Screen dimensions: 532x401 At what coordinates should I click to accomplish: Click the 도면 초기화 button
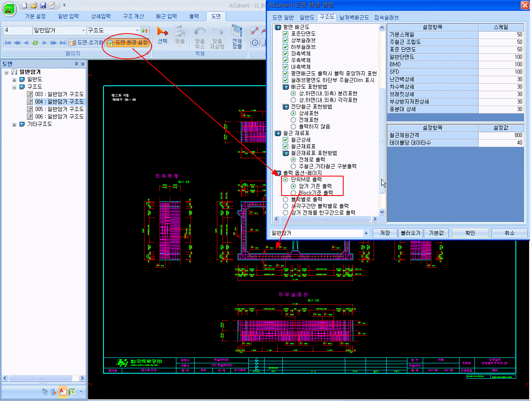pyautogui.click(x=86, y=43)
